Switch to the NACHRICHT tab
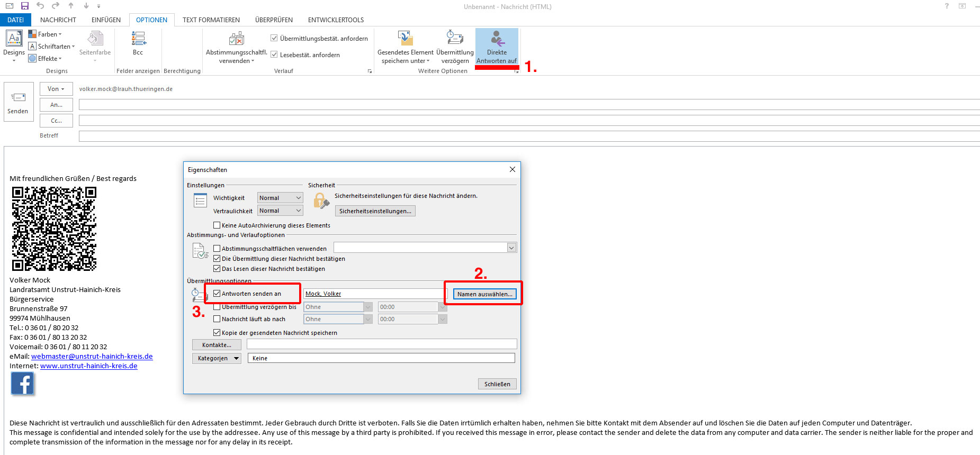Viewport: 980px width, 455px height. point(58,20)
